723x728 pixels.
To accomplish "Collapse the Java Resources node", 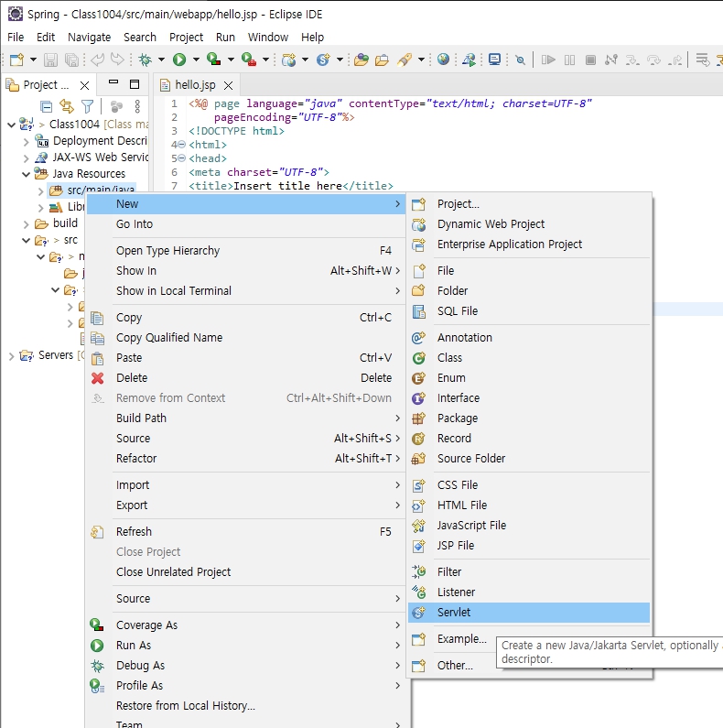I will coord(26,174).
